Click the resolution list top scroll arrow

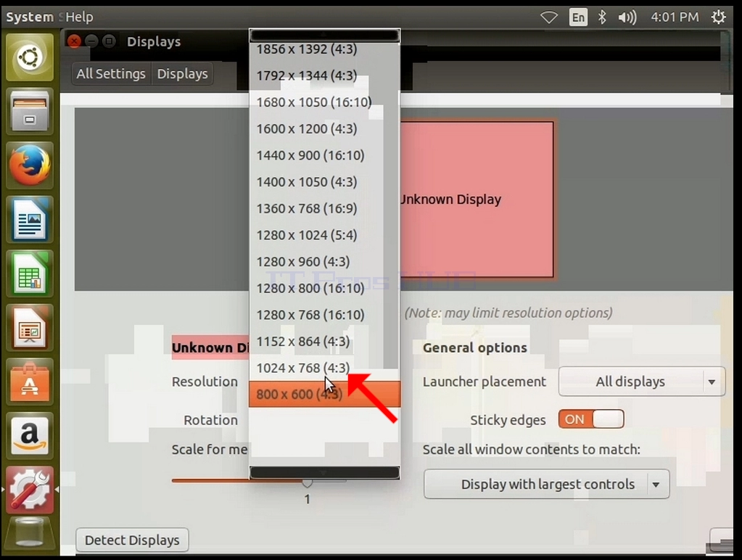[324, 35]
